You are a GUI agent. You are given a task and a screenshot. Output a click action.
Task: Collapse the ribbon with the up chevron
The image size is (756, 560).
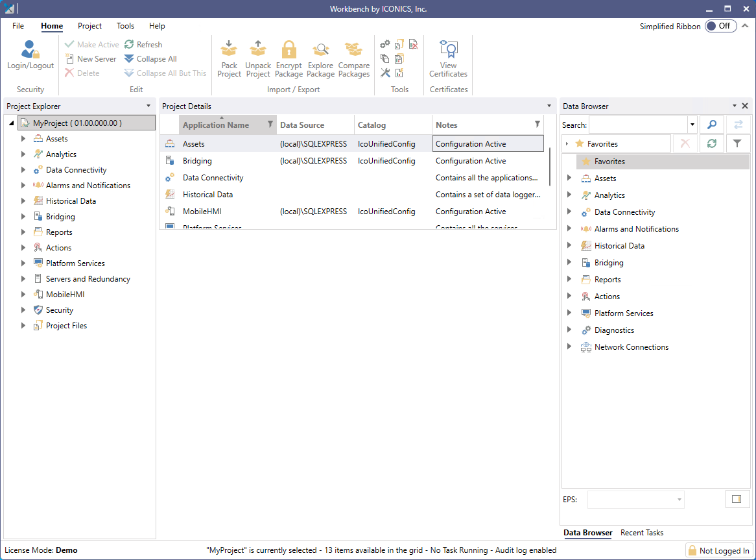click(746, 26)
